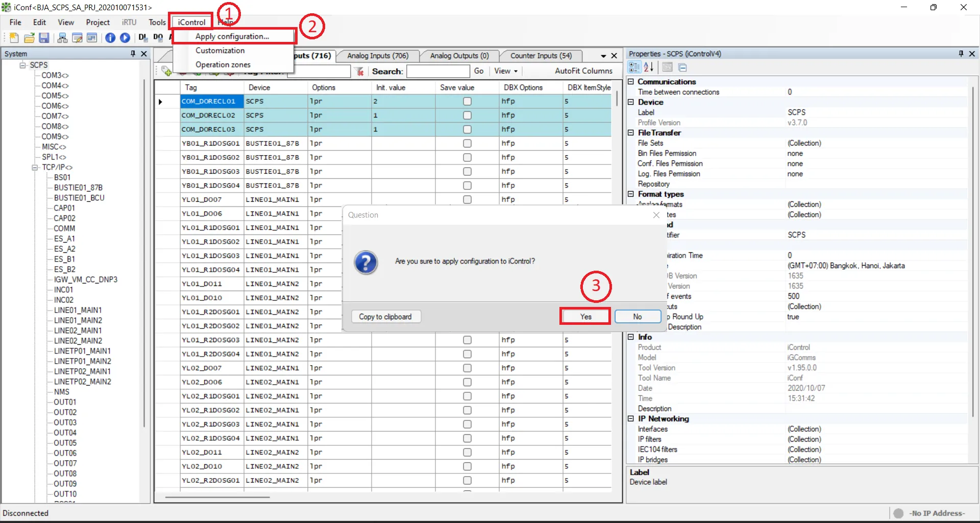Click No in the Question dialog
Image resolution: width=980 pixels, height=523 pixels.
click(638, 317)
